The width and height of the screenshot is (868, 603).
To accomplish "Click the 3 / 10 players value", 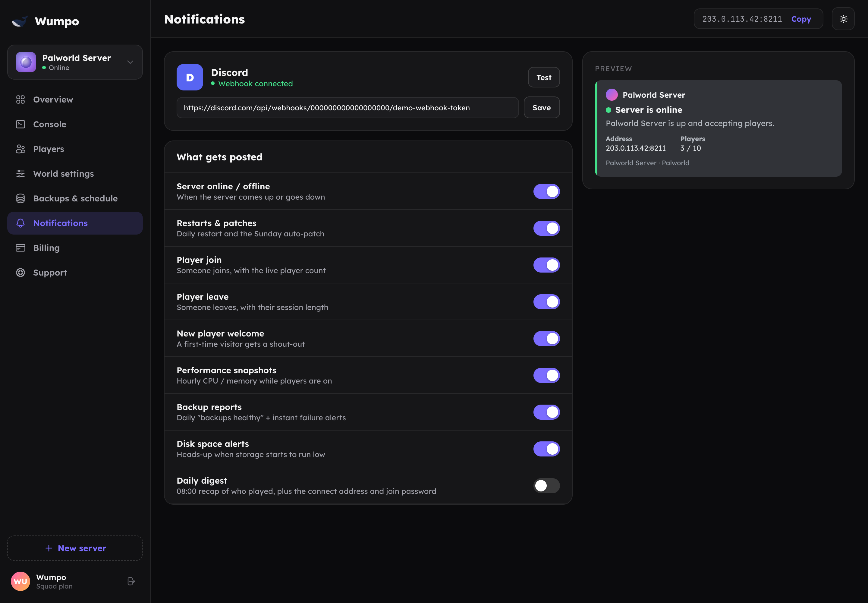I will tap(690, 148).
